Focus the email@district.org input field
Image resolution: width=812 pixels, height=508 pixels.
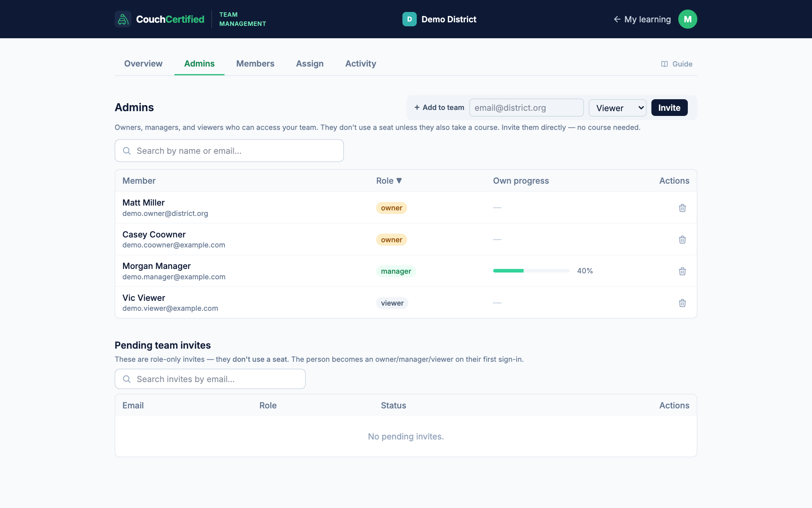[x=526, y=108]
